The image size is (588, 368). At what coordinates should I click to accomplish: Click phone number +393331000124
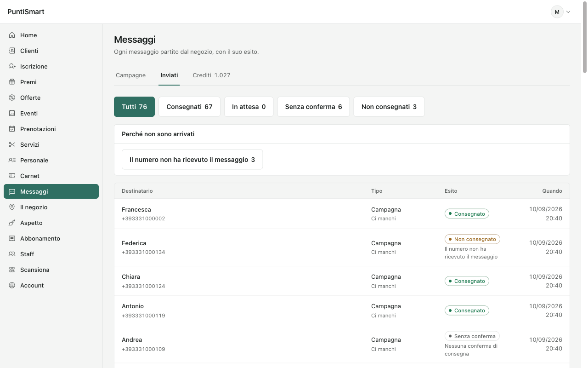[x=143, y=286]
